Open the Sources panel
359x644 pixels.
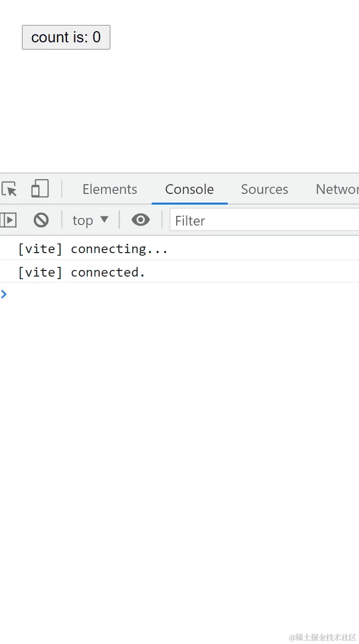(x=265, y=189)
